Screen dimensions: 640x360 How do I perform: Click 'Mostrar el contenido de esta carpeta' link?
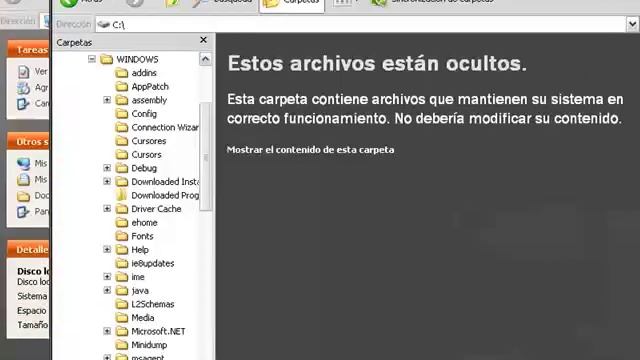click(310, 150)
